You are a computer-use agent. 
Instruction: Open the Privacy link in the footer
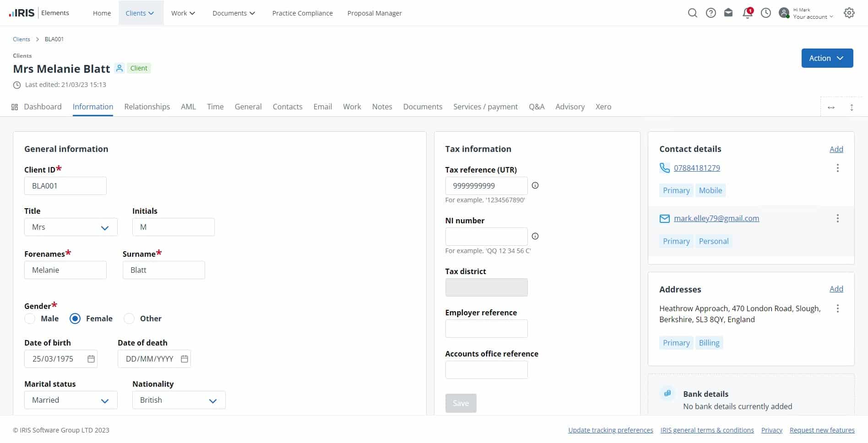(771, 430)
